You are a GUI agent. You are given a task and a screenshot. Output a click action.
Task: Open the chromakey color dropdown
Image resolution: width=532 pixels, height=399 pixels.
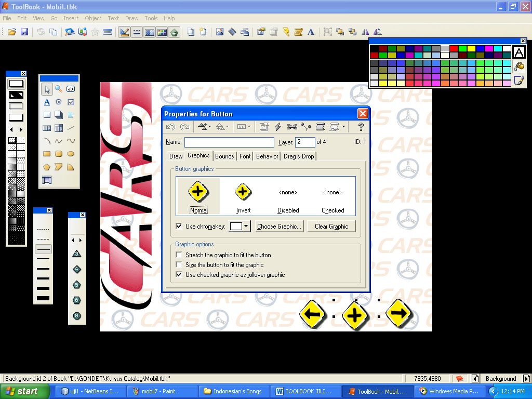pos(246,227)
